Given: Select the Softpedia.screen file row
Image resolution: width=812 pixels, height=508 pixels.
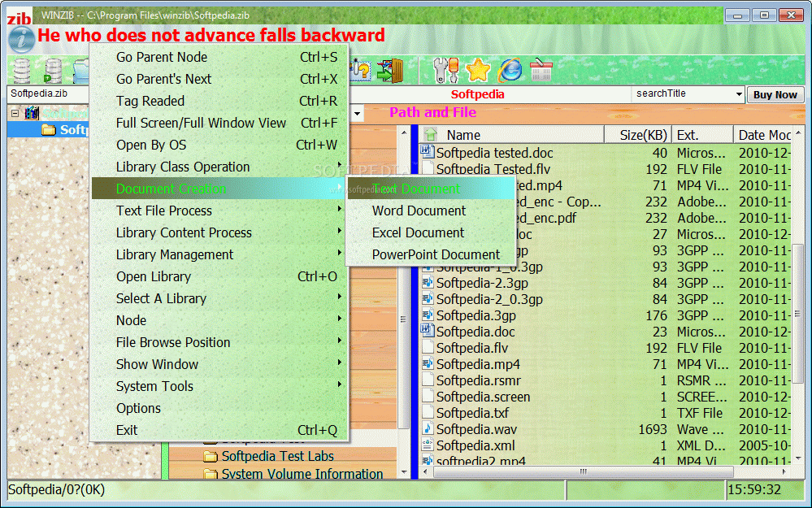Looking at the screenshot, I should click(x=606, y=397).
